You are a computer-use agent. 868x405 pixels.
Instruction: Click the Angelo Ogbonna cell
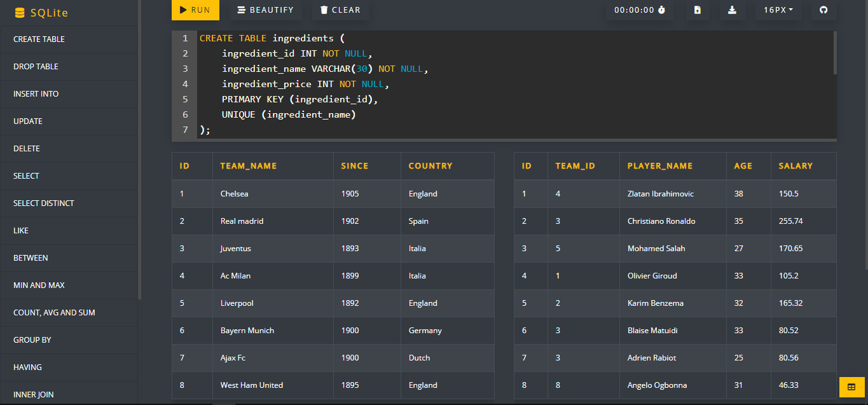pos(673,385)
